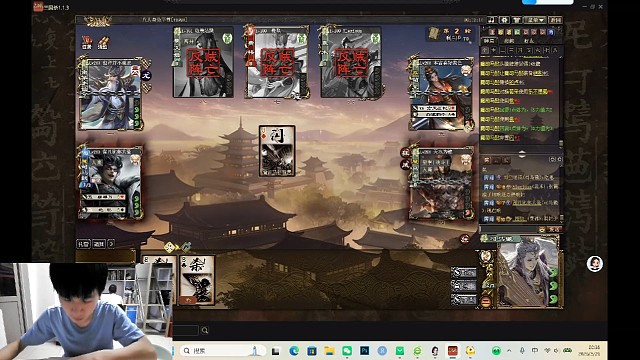Click the second top-left game status icon
The height and width of the screenshot is (360, 640).
103,42
